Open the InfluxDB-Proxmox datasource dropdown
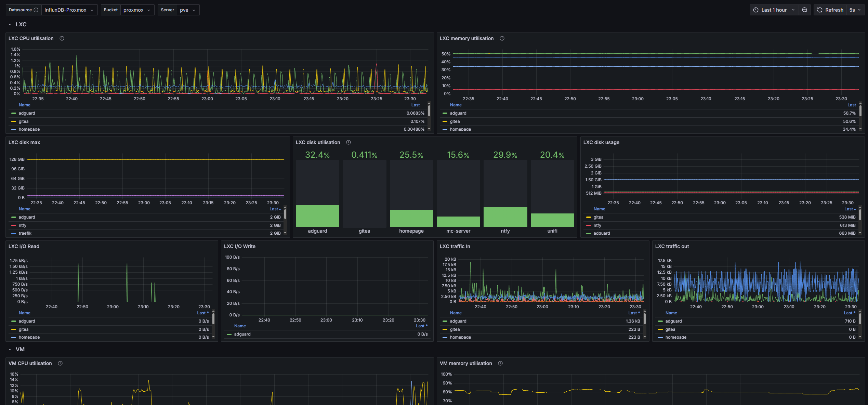868x405 pixels. [x=69, y=10]
